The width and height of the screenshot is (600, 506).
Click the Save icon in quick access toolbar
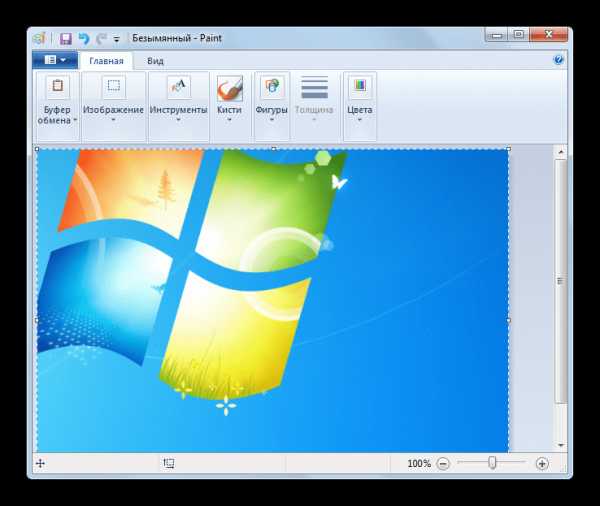(x=66, y=38)
